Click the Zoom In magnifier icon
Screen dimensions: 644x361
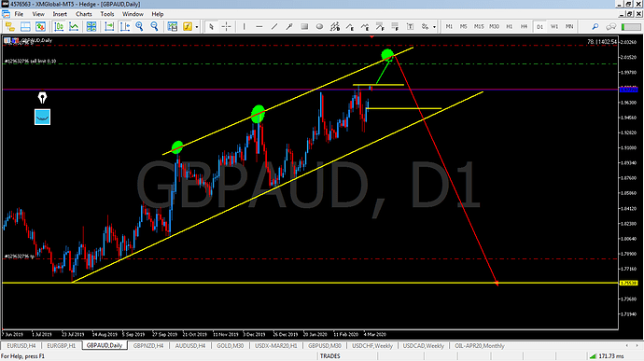tap(140, 27)
